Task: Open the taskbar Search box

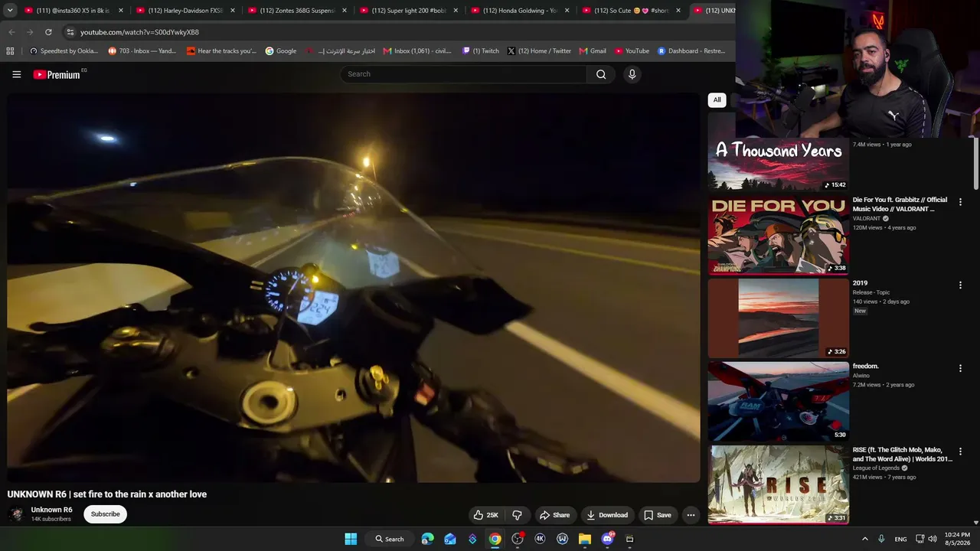Action: tap(390, 539)
